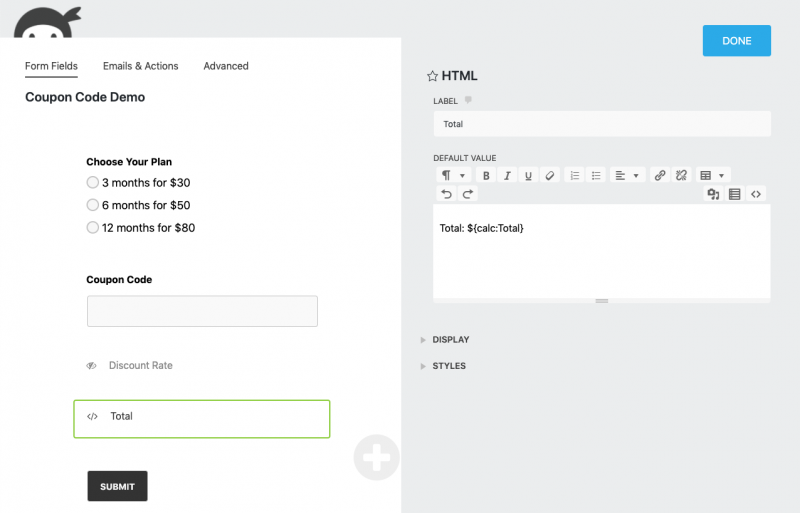
Task: Select the highlighted Total field row
Action: 202,419
